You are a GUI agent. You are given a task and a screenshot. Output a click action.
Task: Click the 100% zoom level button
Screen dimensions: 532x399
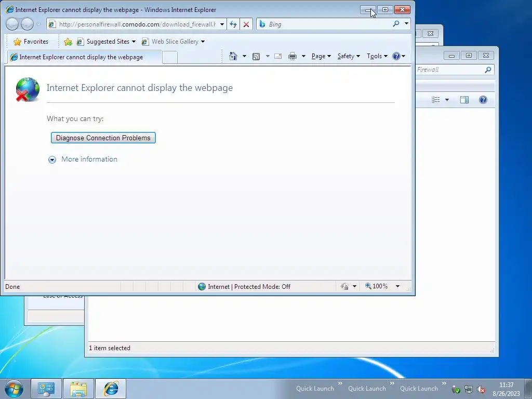click(377, 286)
